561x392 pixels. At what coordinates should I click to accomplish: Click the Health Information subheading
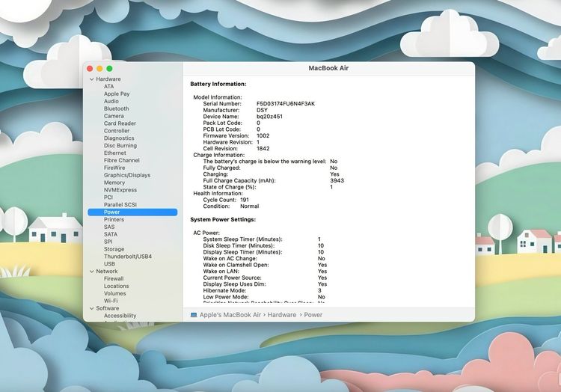(218, 194)
